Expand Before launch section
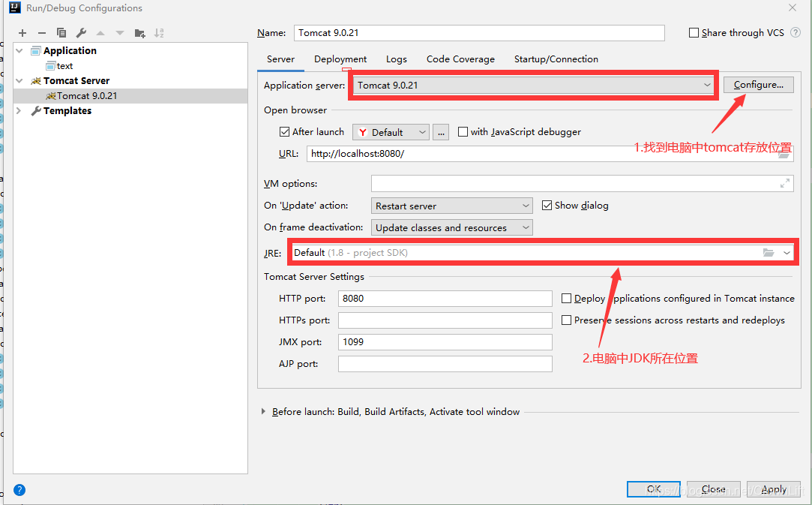 tap(263, 412)
